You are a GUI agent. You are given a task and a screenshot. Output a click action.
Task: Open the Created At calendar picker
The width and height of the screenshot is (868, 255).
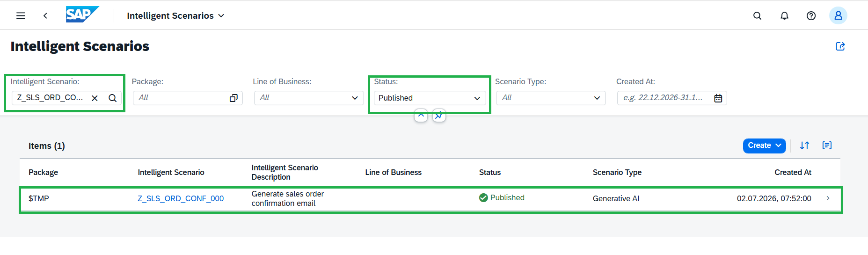click(718, 98)
